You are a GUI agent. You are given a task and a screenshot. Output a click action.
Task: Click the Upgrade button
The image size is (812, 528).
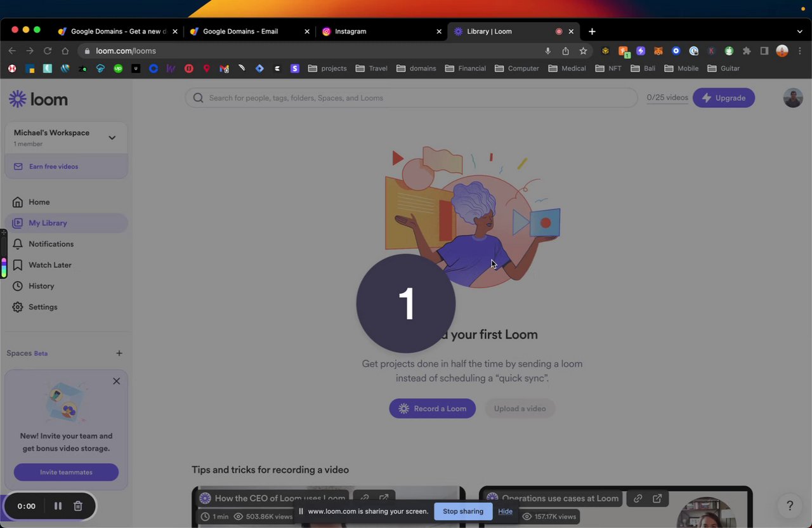pos(724,98)
